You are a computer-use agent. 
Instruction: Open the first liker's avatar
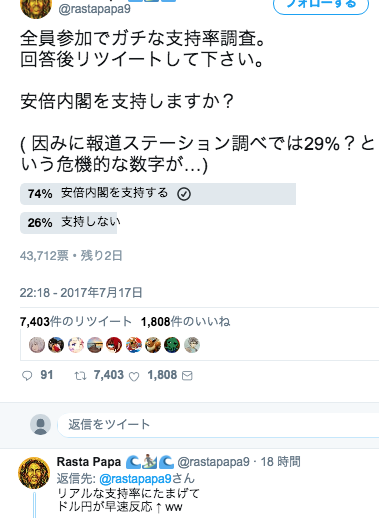[x=37, y=345]
